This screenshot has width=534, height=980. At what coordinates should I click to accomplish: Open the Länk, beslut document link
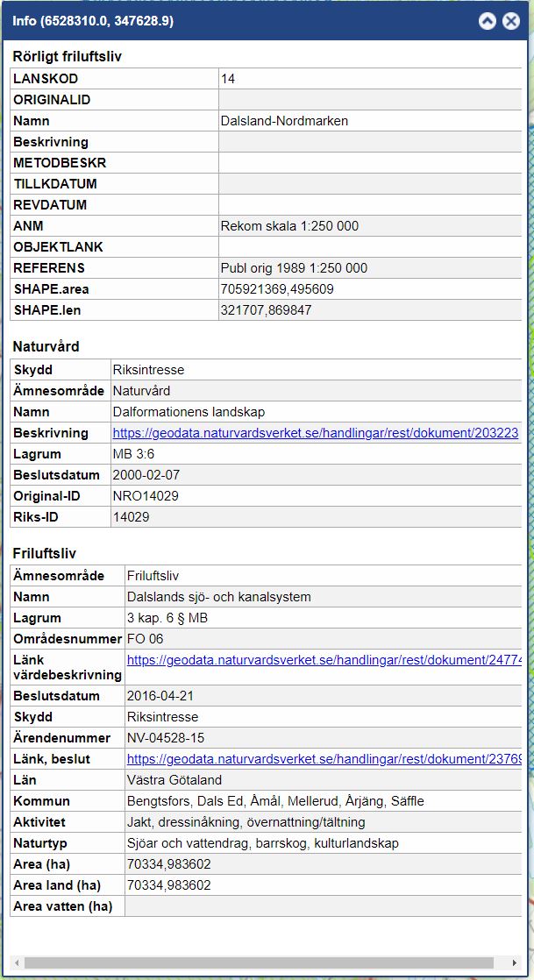point(324,759)
